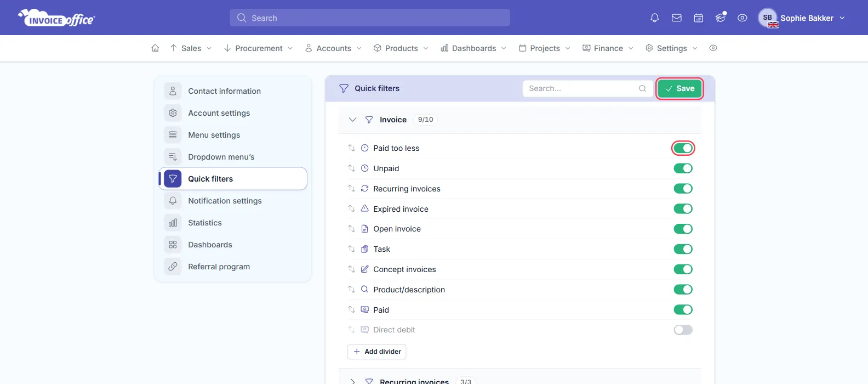Click reorder arrows for Task row

(351, 249)
